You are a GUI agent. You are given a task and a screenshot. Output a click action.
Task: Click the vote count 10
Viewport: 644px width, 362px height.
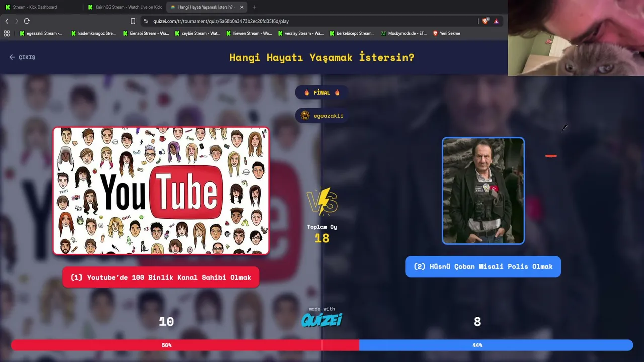tap(166, 322)
